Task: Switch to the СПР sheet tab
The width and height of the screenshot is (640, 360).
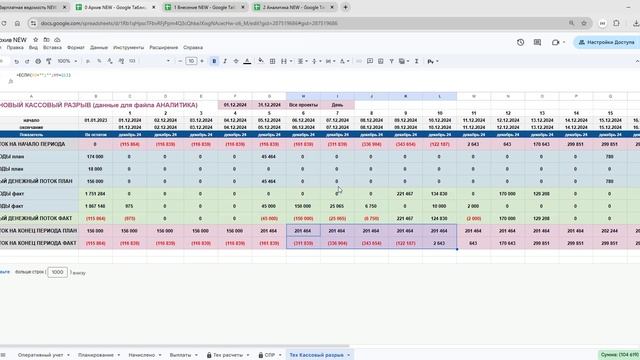Action: point(270,355)
